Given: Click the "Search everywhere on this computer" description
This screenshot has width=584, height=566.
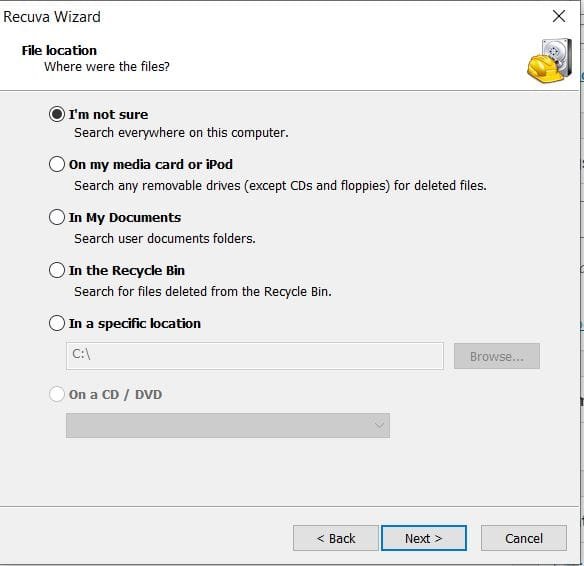Looking at the screenshot, I should pos(181,133).
